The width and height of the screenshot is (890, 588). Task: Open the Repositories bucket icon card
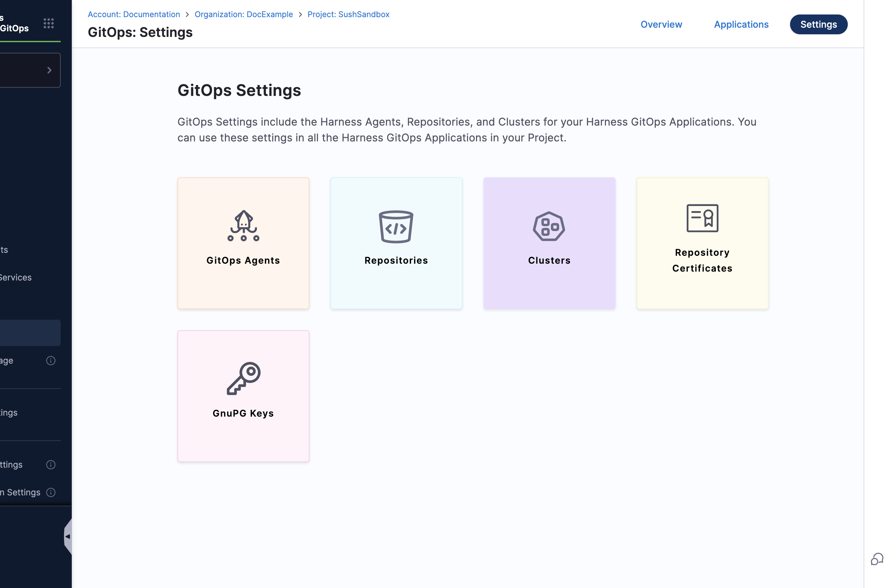pos(396,243)
